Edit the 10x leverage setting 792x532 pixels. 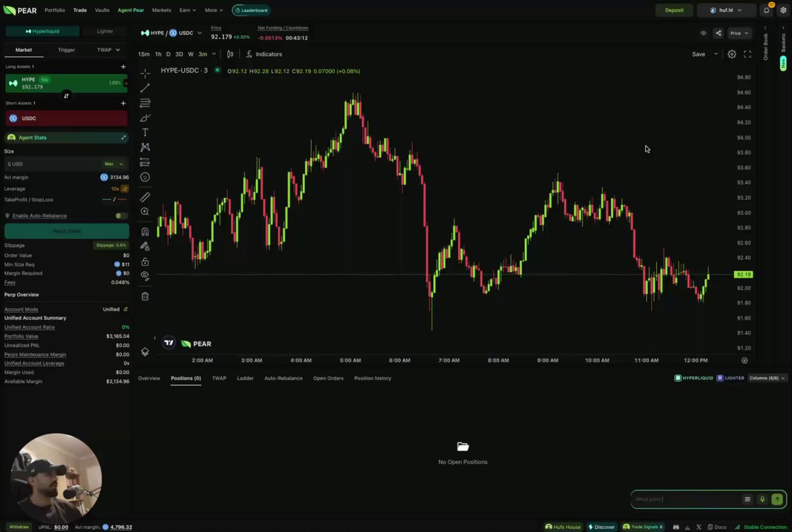point(124,189)
